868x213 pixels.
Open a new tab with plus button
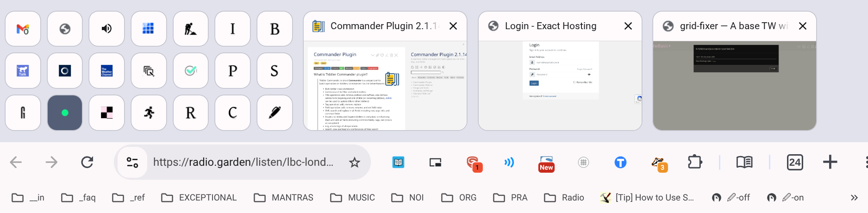coord(830,162)
